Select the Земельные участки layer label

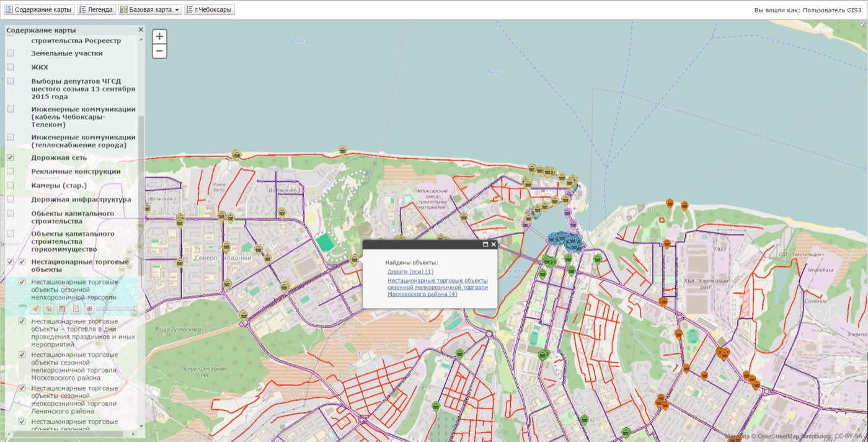(x=67, y=53)
